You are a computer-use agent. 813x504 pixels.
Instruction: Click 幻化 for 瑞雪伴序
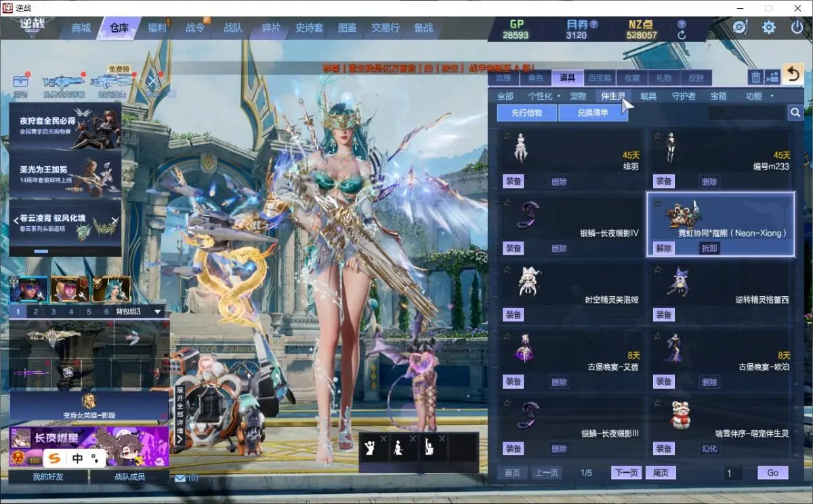tap(709, 448)
